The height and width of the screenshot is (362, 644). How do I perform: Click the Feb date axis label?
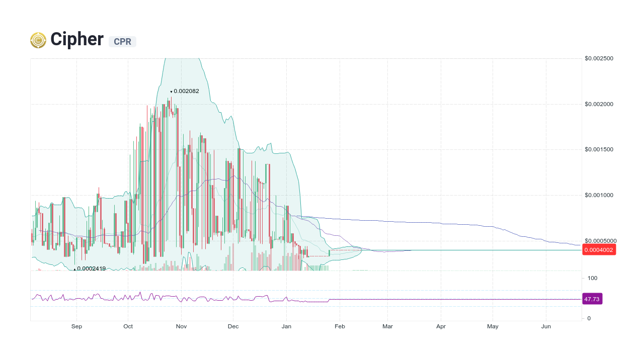340,326
